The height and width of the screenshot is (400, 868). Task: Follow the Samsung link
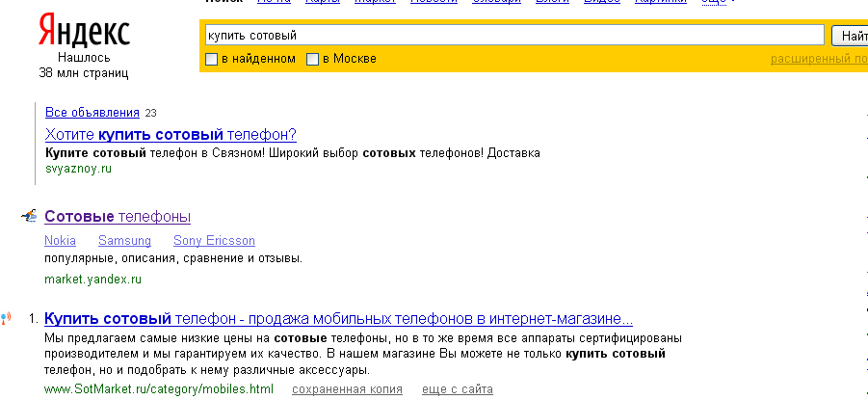click(x=124, y=240)
